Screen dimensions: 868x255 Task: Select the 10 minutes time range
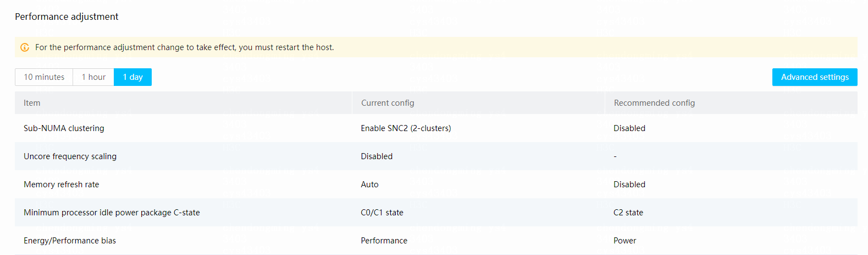(44, 77)
